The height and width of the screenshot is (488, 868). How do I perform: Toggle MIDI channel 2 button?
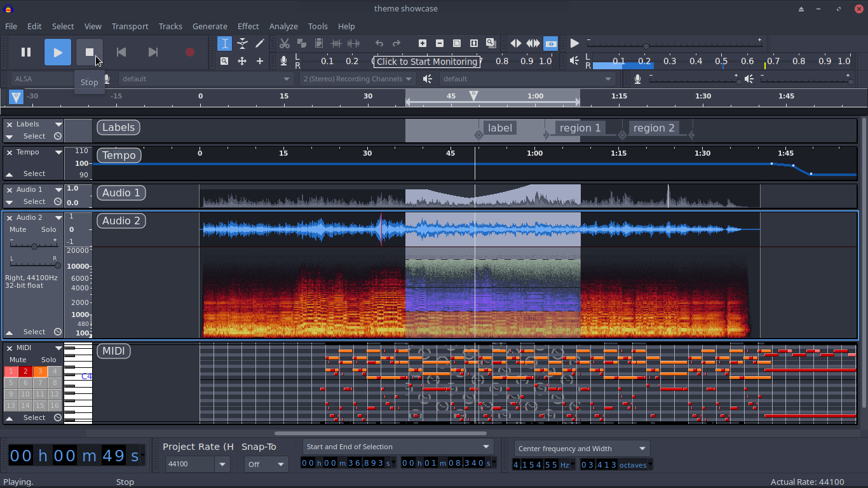[x=25, y=372]
